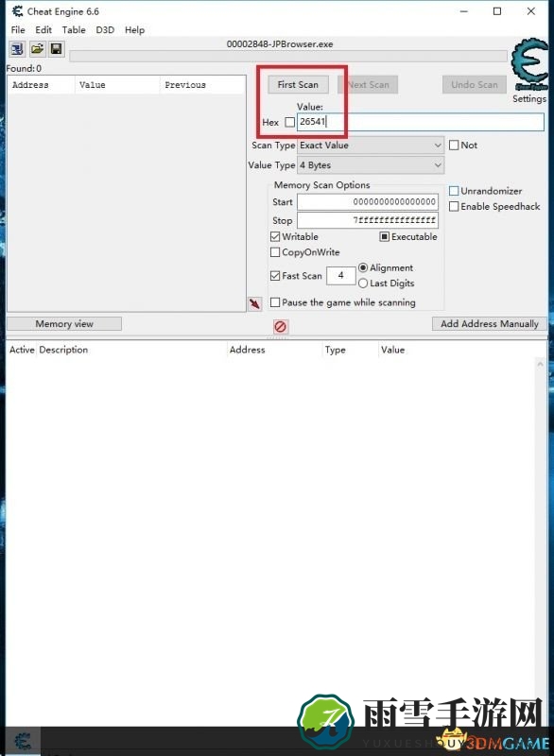Click the Add Address Manually button

(x=490, y=324)
